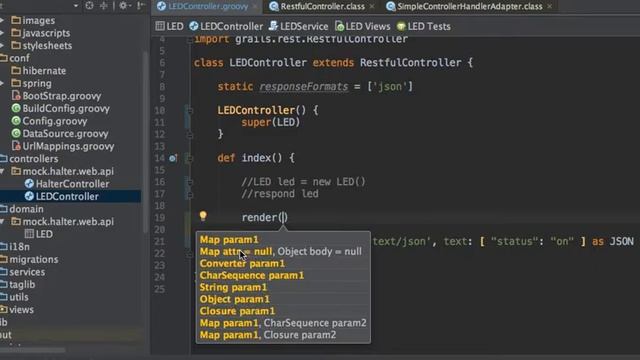The height and width of the screenshot is (360, 640).
Task: Close the RestfulController.class tab
Action: pos(372,7)
